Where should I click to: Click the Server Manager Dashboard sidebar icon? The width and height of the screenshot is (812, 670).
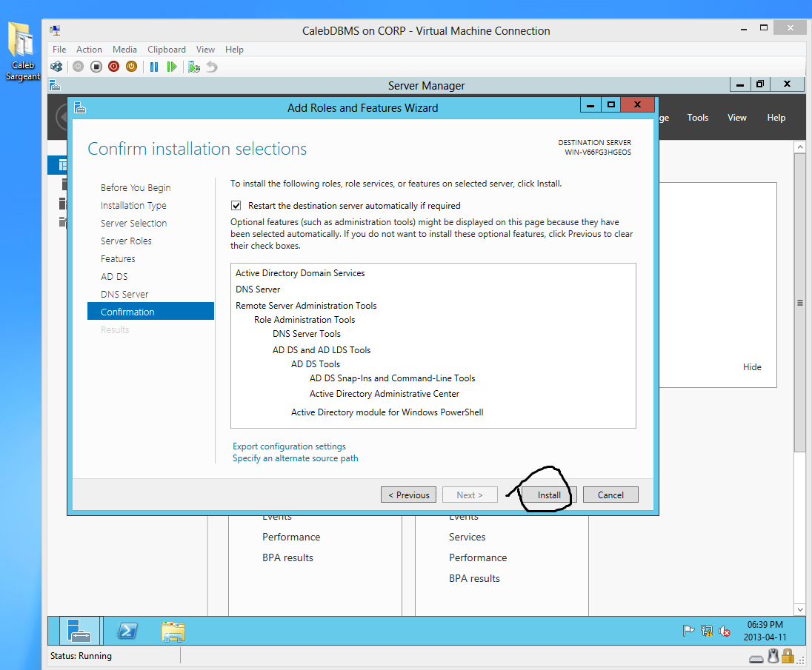pyautogui.click(x=63, y=165)
